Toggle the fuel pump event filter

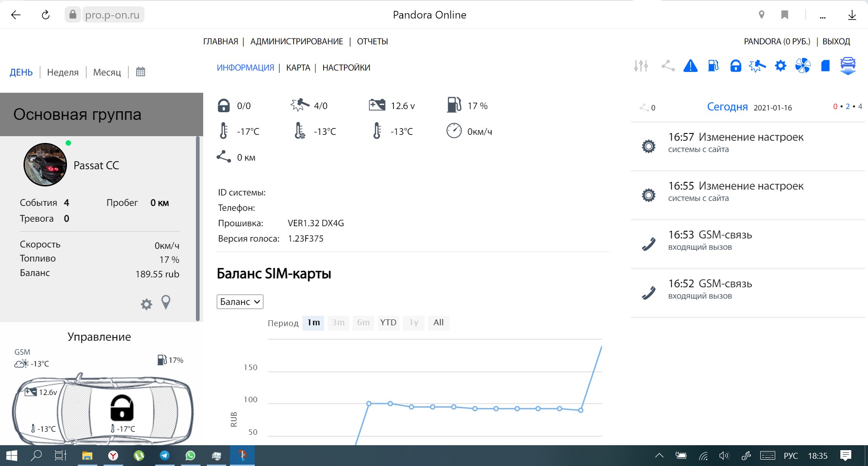713,66
